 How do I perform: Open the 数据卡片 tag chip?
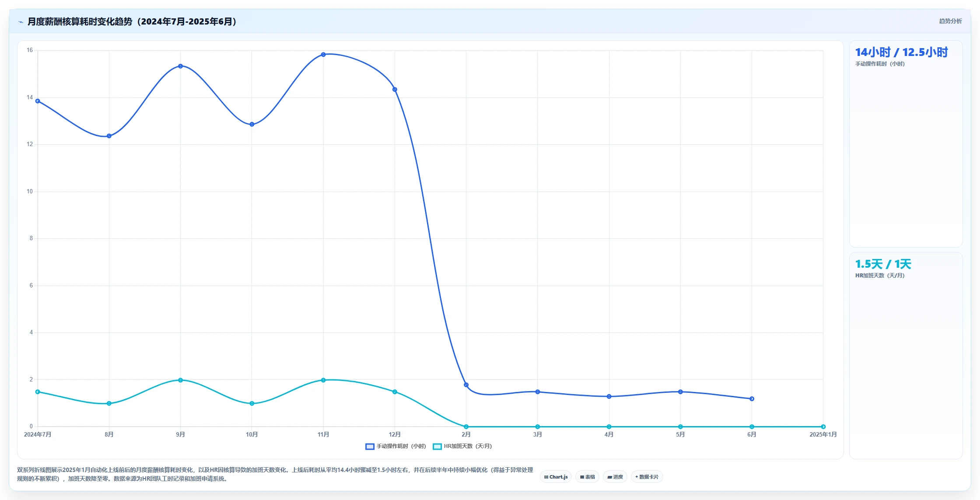coord(647,477)
